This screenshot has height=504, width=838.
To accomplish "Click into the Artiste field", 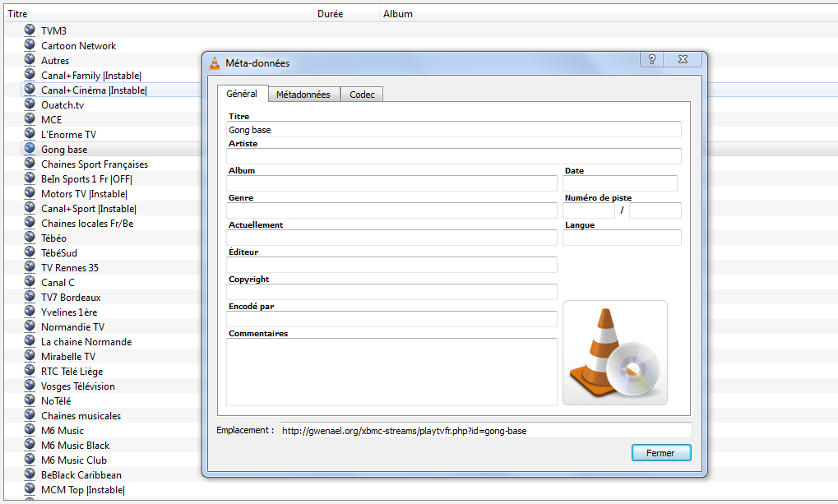I will (454, 156).
